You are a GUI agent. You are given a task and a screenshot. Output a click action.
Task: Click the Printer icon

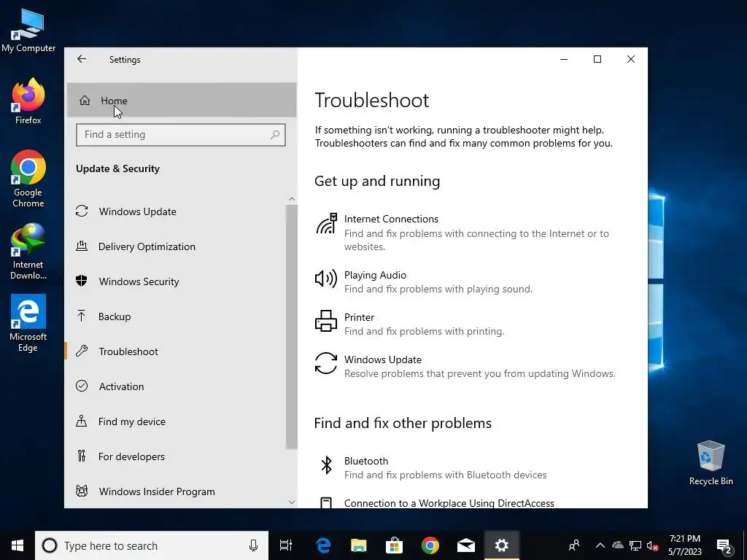pyautogui.click(x=326, y=321)
